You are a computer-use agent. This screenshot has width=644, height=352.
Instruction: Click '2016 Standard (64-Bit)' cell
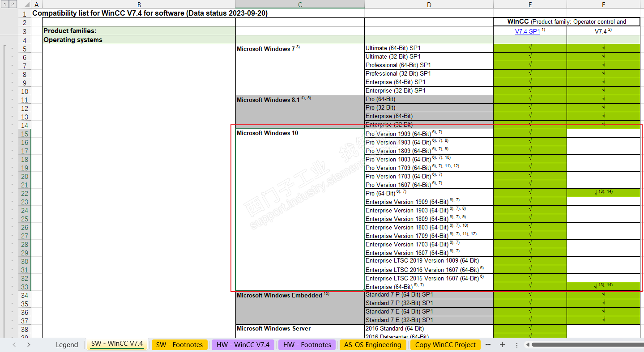pos(429,329)
